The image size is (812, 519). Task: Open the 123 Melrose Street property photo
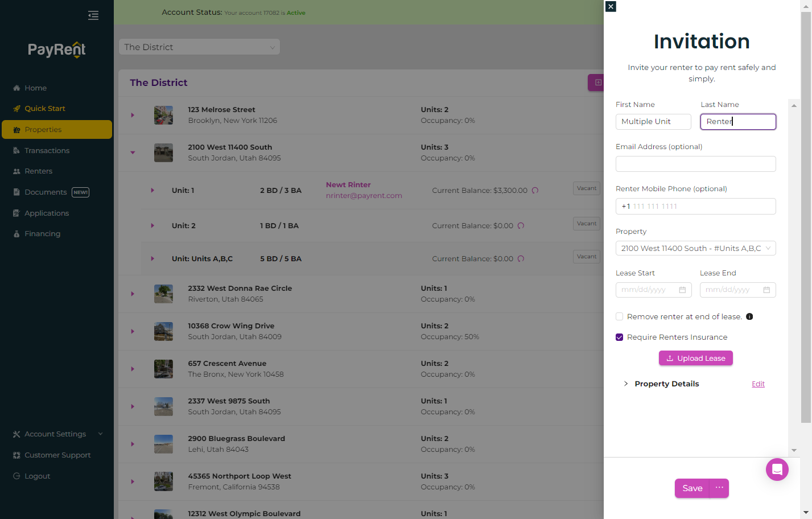coord(163,115)
